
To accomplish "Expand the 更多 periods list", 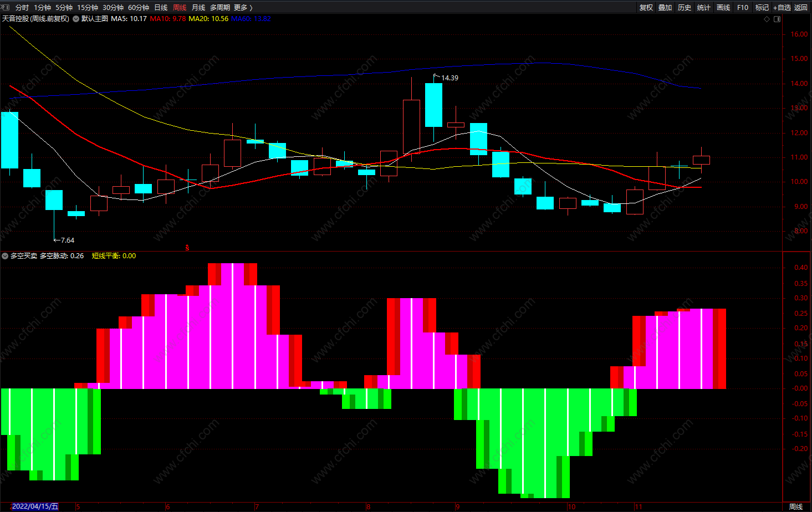I will pos(243,7).
